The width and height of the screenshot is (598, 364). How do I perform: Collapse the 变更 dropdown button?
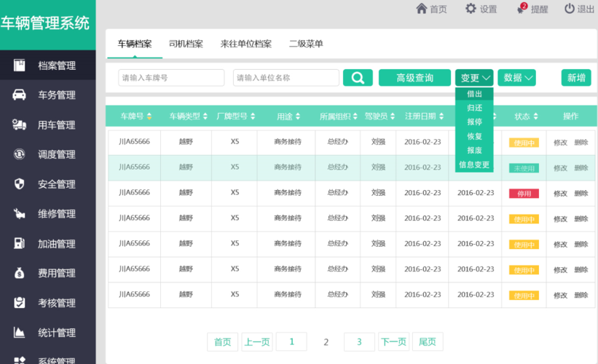[x=474, y=78]
